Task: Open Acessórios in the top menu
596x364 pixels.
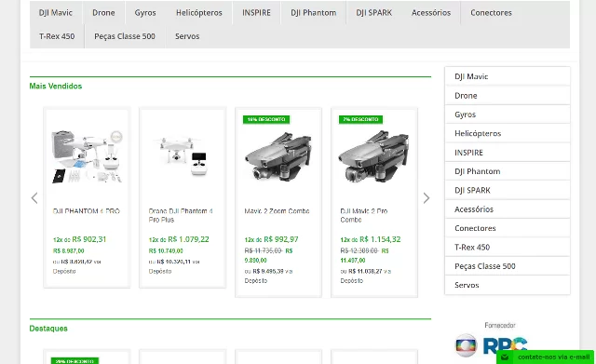Action: click(431, 12)
